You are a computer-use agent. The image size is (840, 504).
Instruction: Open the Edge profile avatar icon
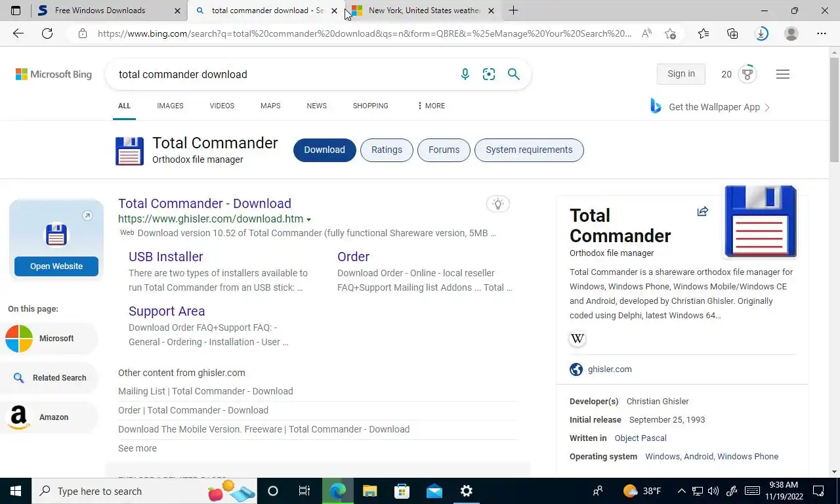(791, 33)
